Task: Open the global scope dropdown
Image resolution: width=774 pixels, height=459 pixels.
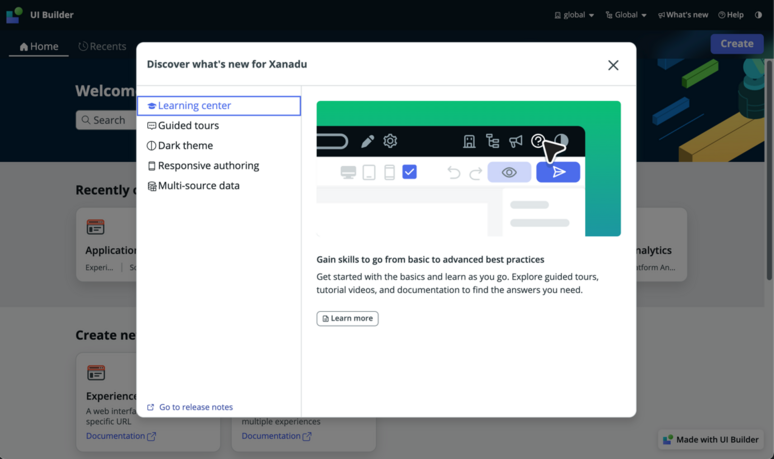Action: (574, 15)
